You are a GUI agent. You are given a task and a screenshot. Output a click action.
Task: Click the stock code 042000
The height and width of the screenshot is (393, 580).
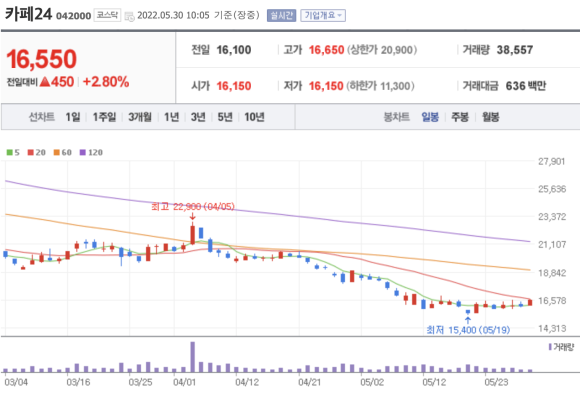pyautogui.click(x=73, y=16)
